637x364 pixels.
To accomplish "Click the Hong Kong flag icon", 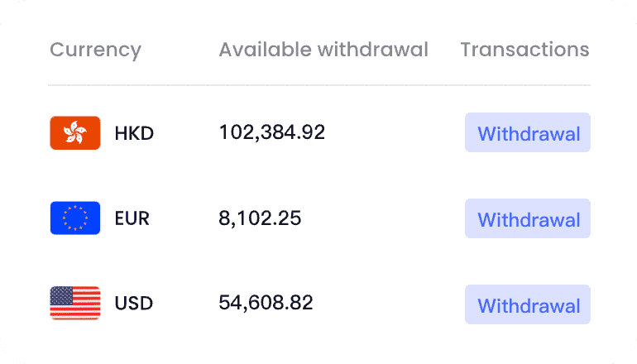I will (x=75, y=133).
